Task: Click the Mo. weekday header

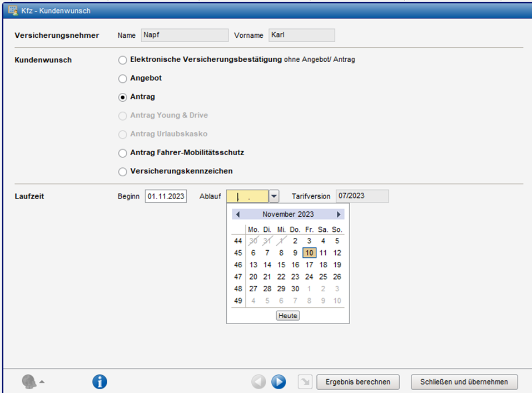Action: [253, 230]
